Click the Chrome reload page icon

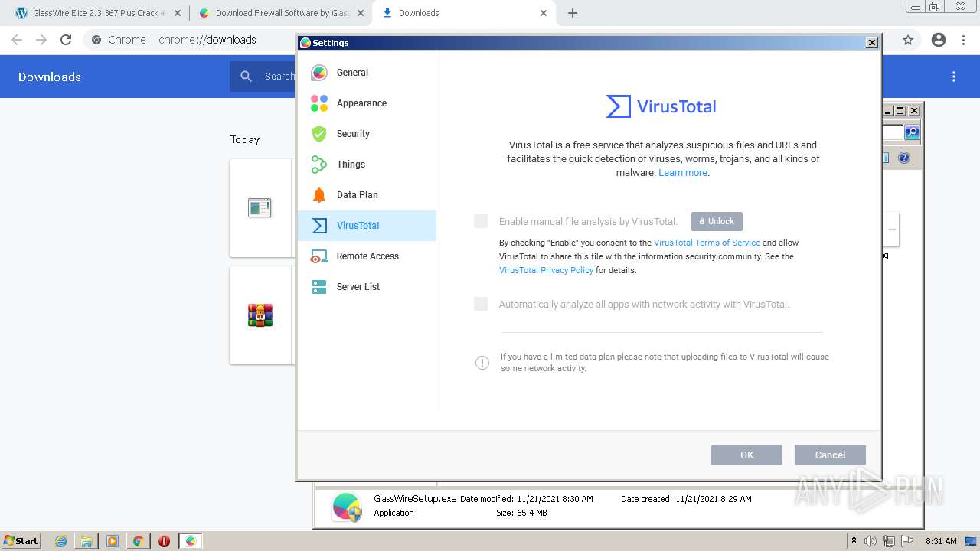tap(66, 40)
